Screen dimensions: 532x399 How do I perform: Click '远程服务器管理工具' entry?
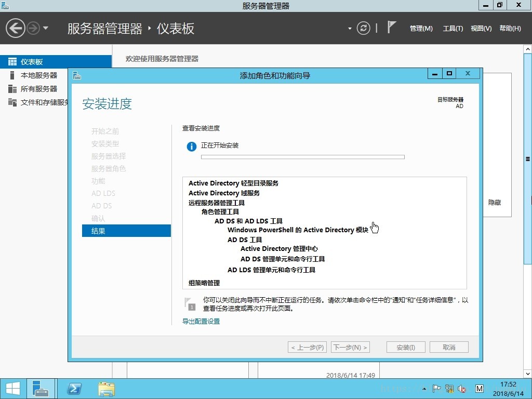(217, 203)
